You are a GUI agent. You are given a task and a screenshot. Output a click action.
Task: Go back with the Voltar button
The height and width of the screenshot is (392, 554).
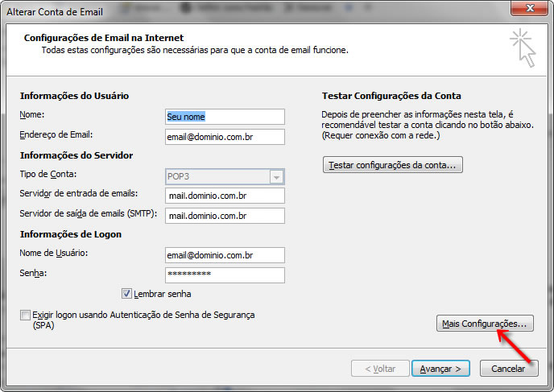[379, 369]
